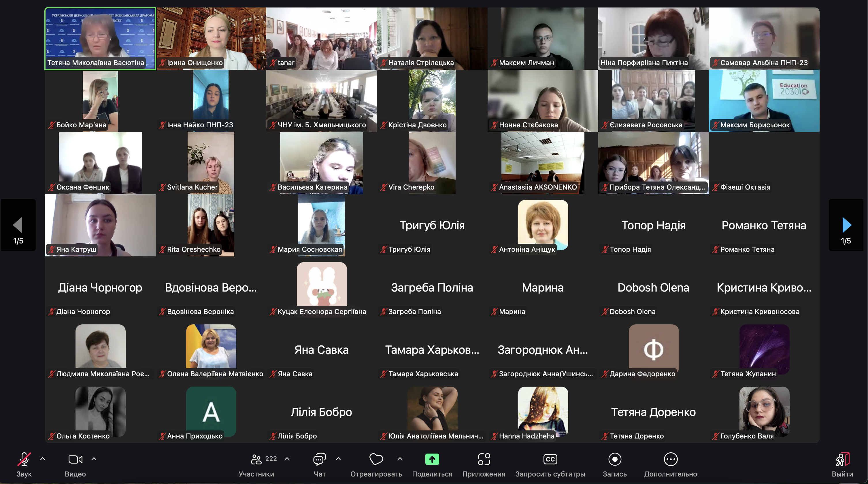Viewport: 868px width, 484px height.
Task: Click Запросить субтитры CC icon
Action: pyautogui.click(x=550, y=460)
